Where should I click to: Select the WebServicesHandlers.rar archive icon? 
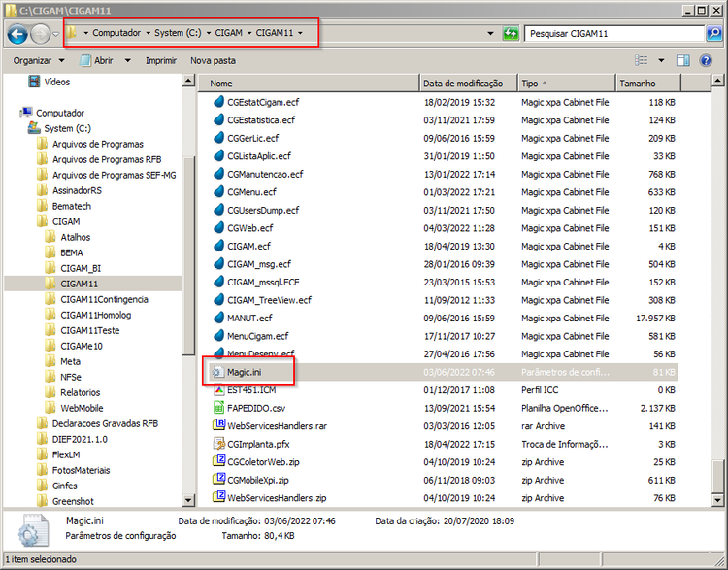[218, 425]
